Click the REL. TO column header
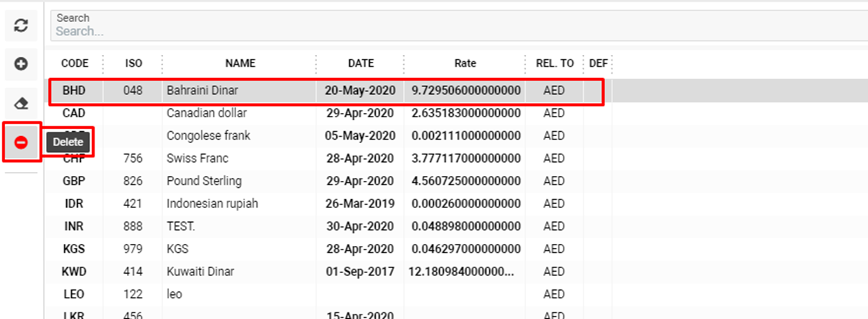868x319 pixels. tap(554, 63)
